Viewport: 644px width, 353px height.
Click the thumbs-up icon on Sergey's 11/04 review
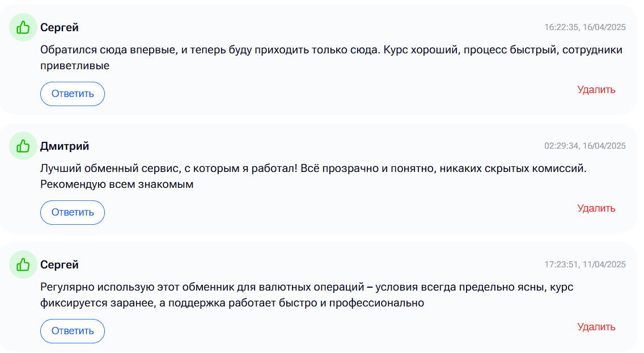23,264
